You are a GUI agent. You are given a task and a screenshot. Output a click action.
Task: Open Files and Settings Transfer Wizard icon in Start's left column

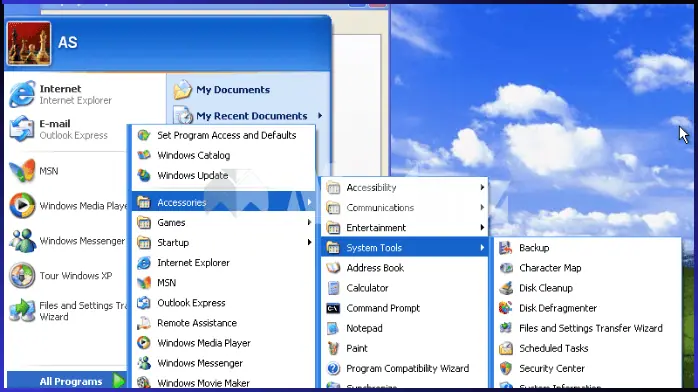pyautogui.click(x=22, y=310)
